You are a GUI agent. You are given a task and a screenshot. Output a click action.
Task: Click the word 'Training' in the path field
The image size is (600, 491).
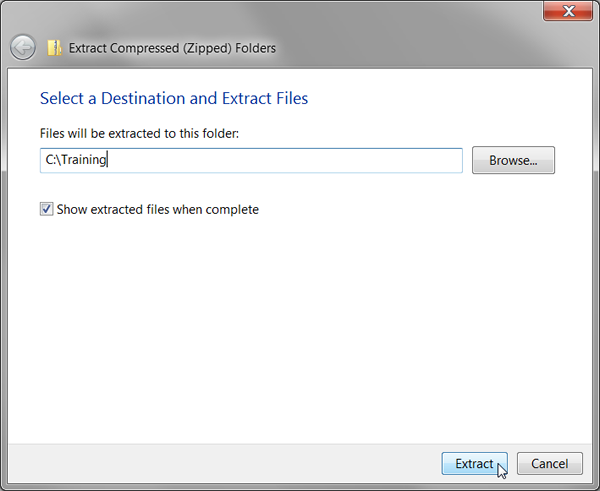tap(83, 160)
